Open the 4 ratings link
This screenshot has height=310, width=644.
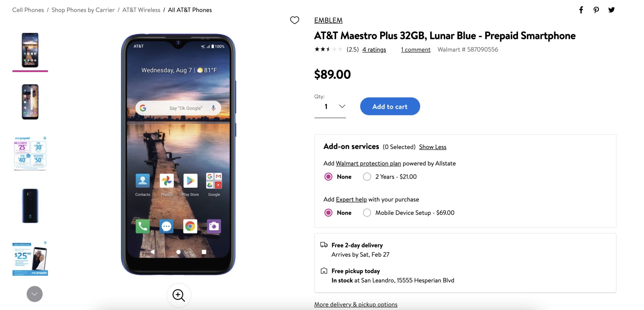pos(374,50)
